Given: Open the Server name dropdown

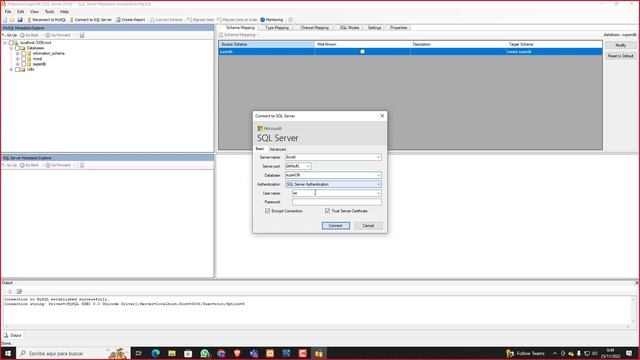Looking at the screenshot, I should [378, 157].
